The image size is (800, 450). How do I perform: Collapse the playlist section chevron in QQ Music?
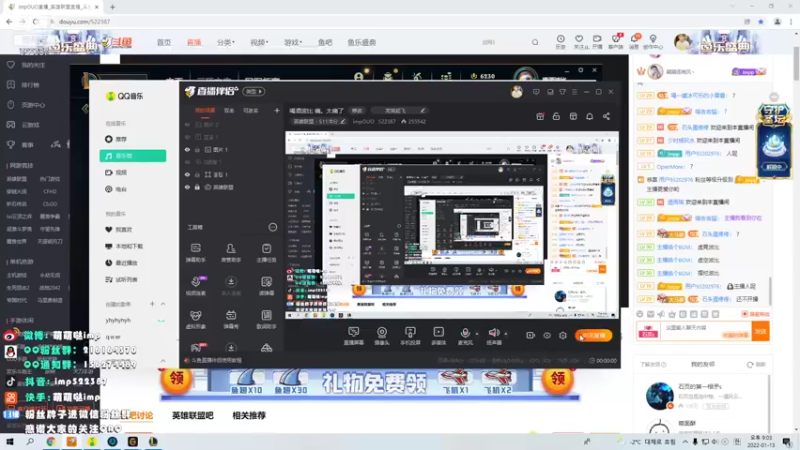tap(163, 304)
